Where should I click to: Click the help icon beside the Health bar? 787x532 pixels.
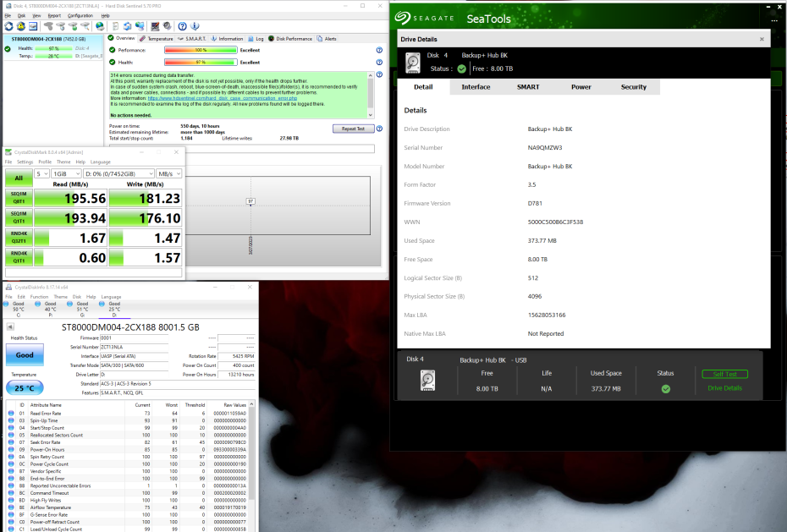point(379,63)
